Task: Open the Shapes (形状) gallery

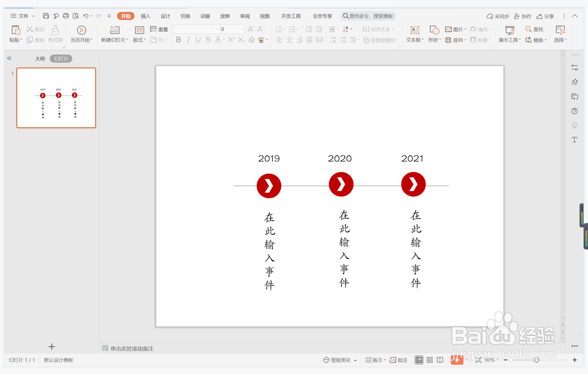Action: pos(434,30)
